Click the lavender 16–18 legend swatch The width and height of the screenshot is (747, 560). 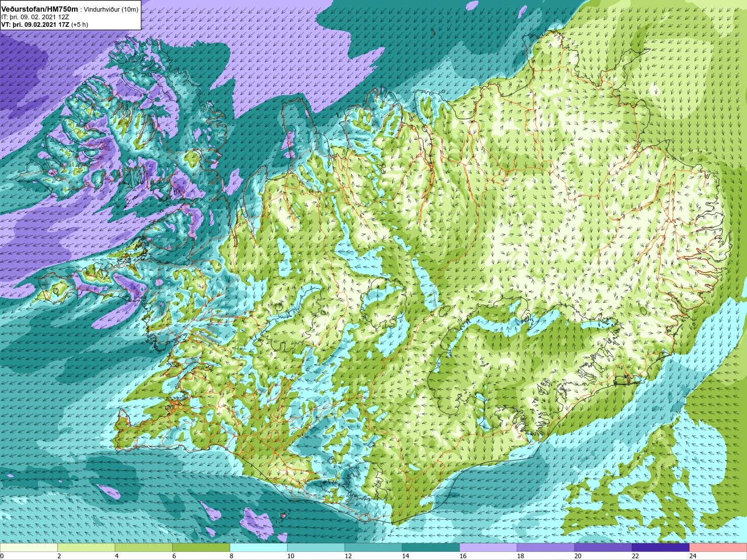point(488,548)
